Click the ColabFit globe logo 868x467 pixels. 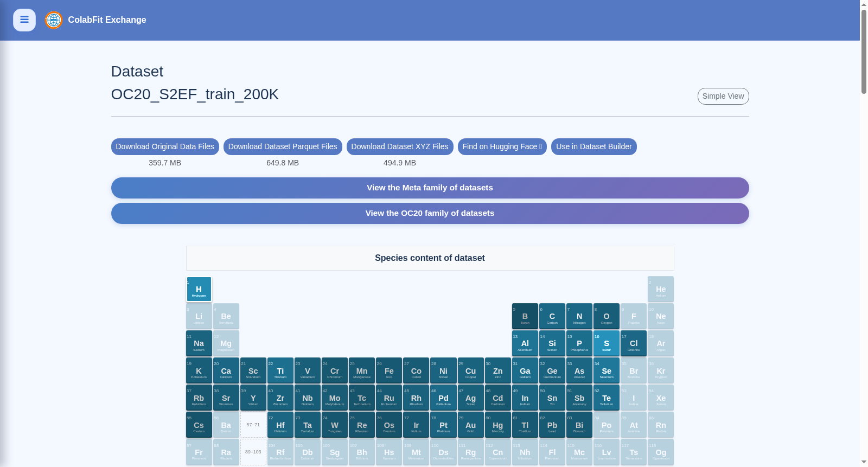pos(54,20)
